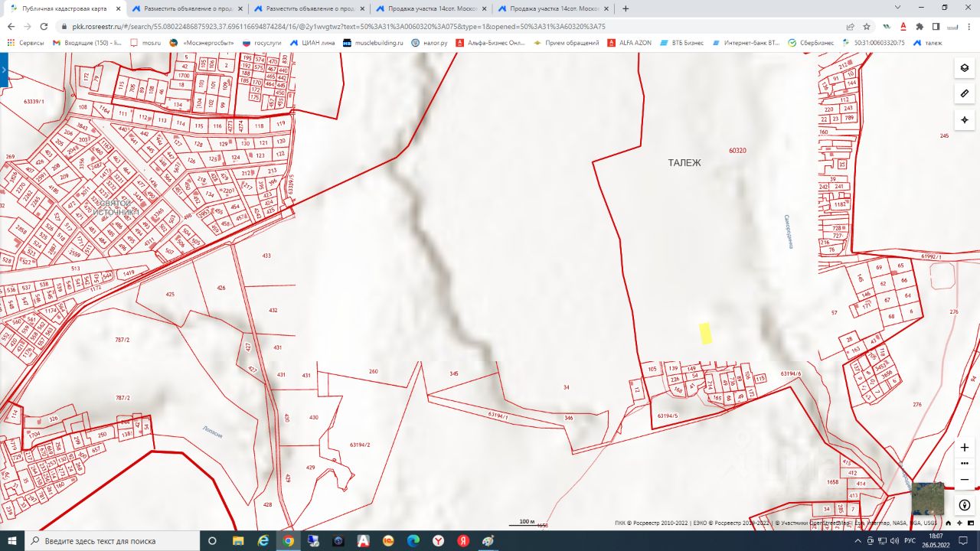The width and height of the screenshot is (980, 551).
Task: Open the Интернет-банк ВТБ bookmark
Action: pos(746,43)
